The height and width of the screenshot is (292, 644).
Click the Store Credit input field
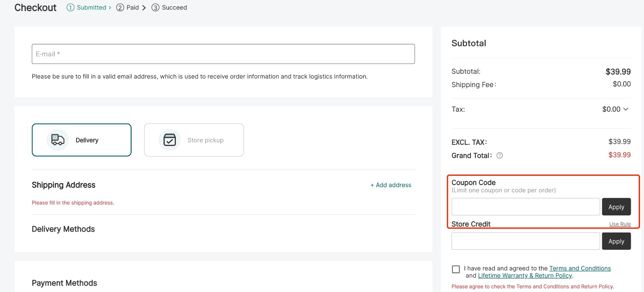(526, 241)
